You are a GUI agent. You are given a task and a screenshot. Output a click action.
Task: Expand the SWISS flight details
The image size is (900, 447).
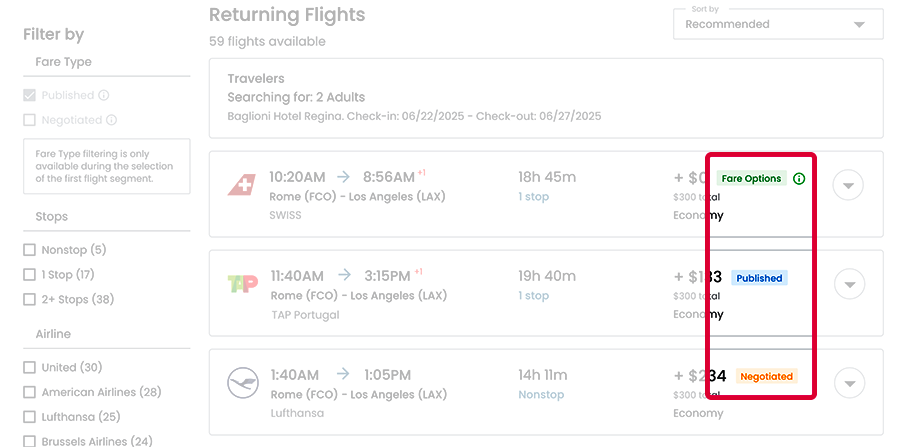click(849, 186)
